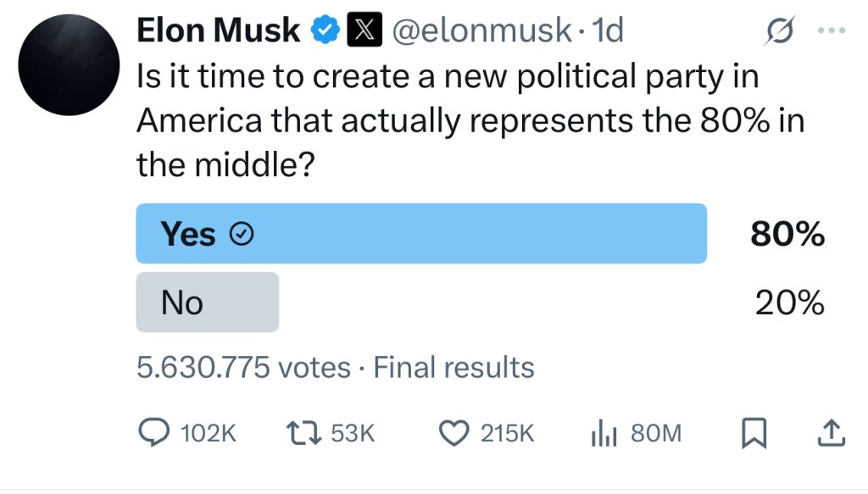The image size is (868, 494).
Task: Bookmark this post
Action: click(x=754, y=433)
